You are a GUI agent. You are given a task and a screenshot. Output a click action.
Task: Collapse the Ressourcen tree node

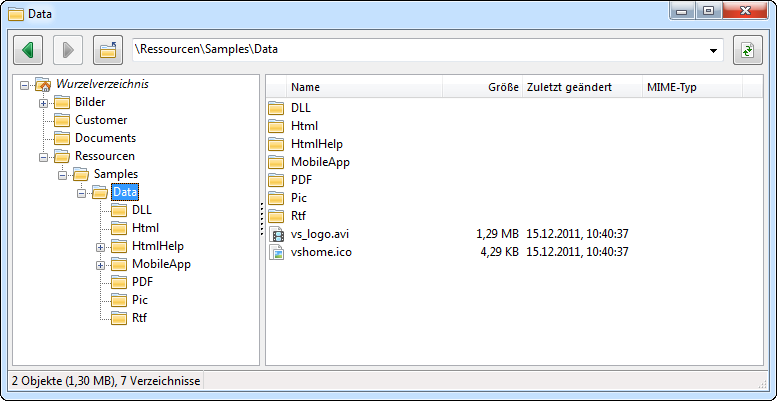(x=43, y=156)
